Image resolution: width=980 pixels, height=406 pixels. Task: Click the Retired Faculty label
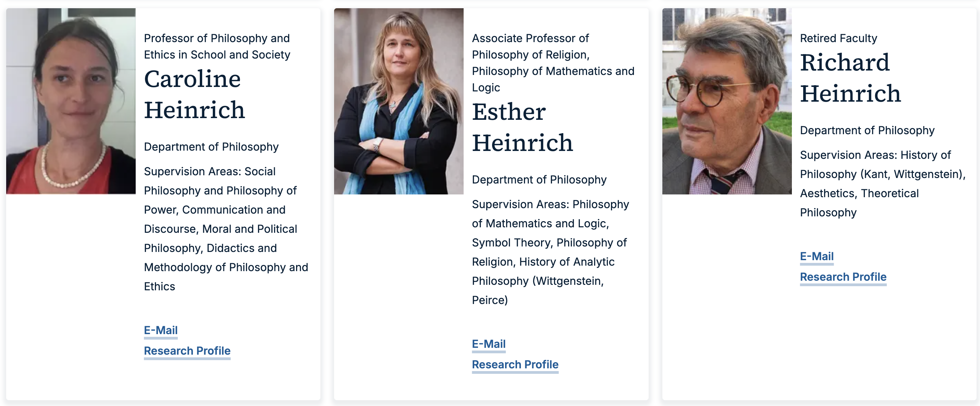[x=838, y=38]
